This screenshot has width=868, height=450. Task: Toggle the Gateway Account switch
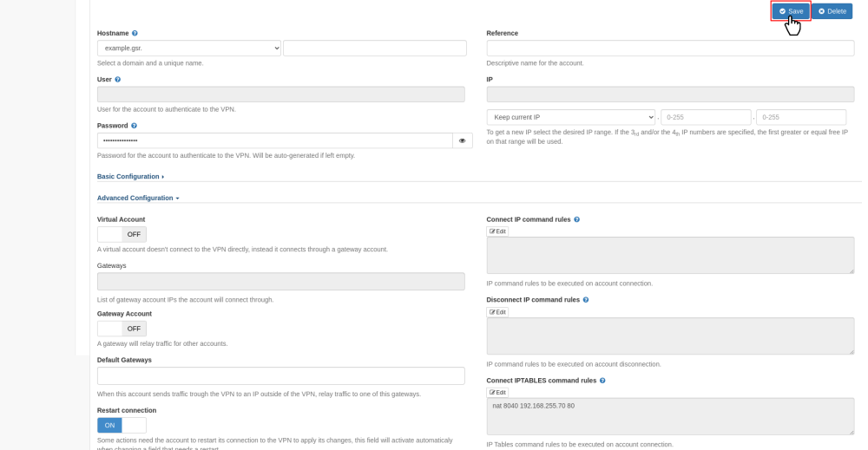[x=122, y=329]
